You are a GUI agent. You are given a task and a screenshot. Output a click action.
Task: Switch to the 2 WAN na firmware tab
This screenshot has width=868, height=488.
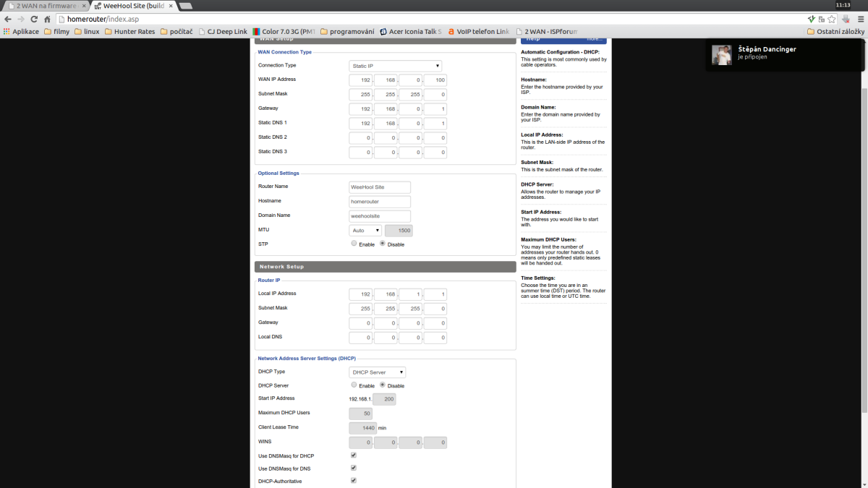coord(43,6)
